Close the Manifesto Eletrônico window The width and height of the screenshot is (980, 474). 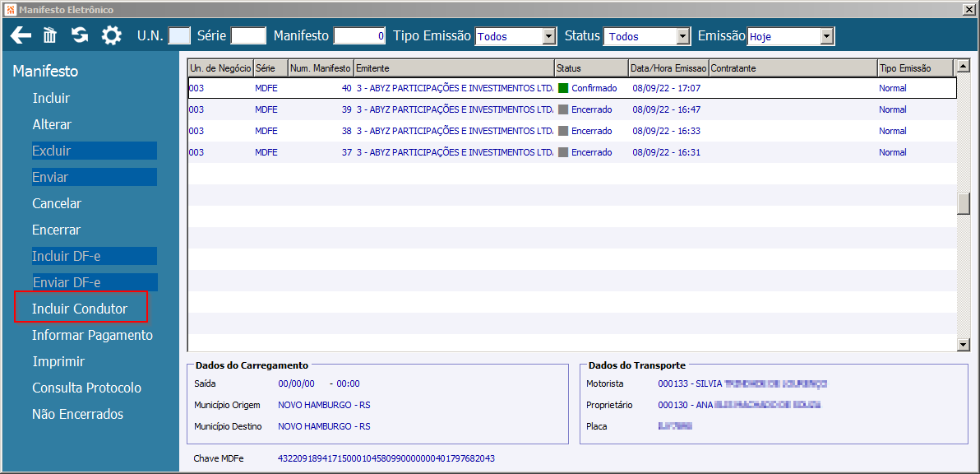(969, 9)
